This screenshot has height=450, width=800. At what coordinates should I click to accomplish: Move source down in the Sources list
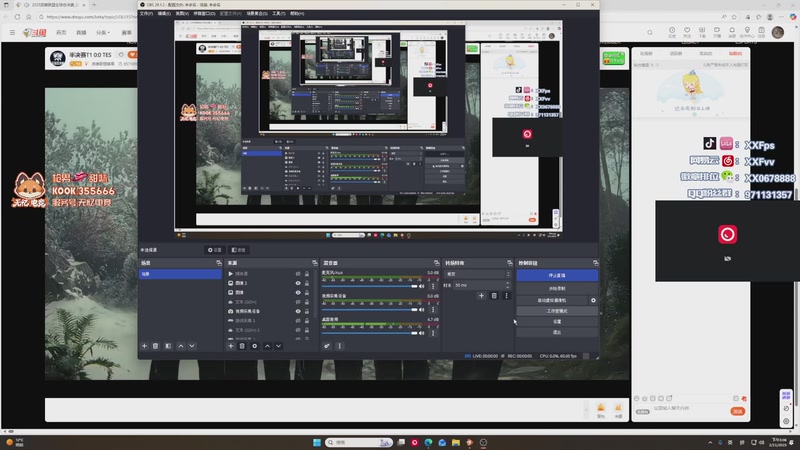pyautogui.click(x=279, y=346)
